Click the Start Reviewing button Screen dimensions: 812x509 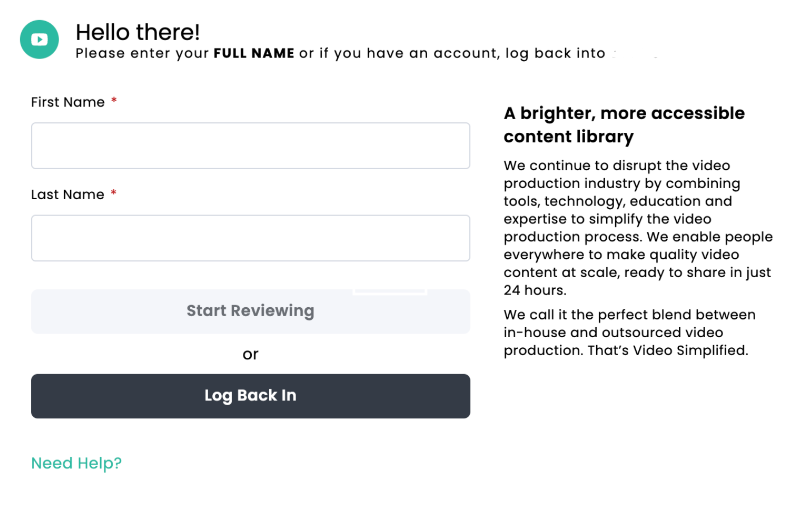pyautogui.click(x=251, y=311)
